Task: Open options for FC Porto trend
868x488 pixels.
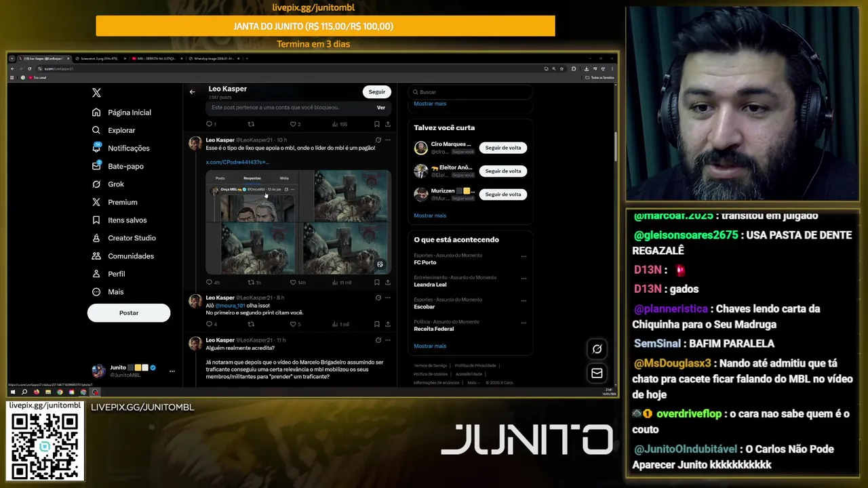Action: click(x=524, y=256)
